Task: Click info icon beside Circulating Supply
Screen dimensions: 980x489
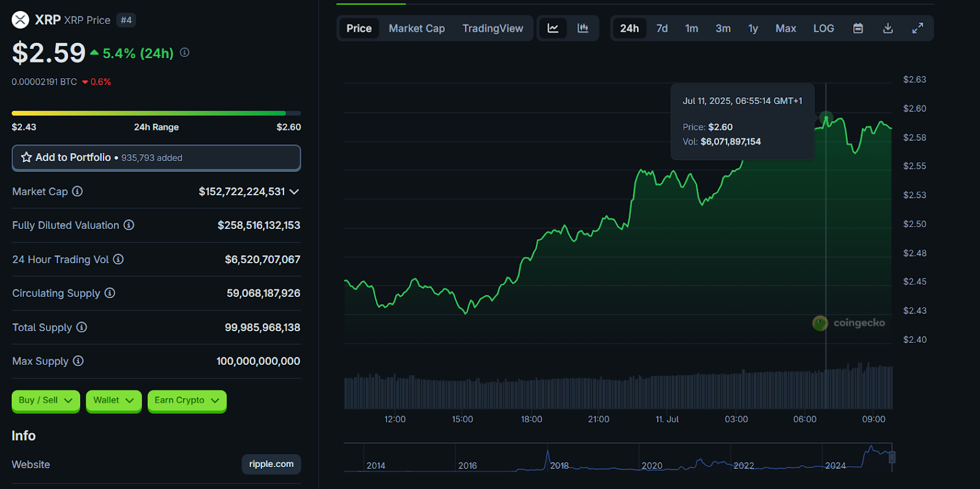Action: 110,293
